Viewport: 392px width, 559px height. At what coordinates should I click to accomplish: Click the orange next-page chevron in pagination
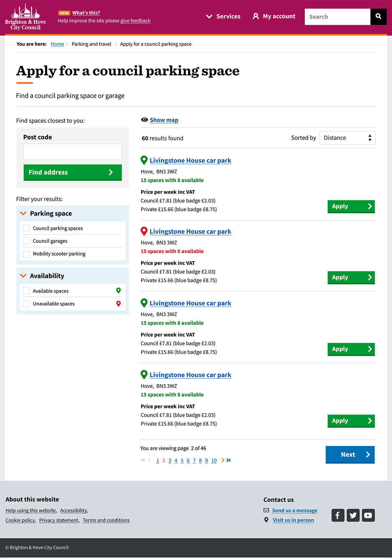pyautogui.click(x=223, y=460)
